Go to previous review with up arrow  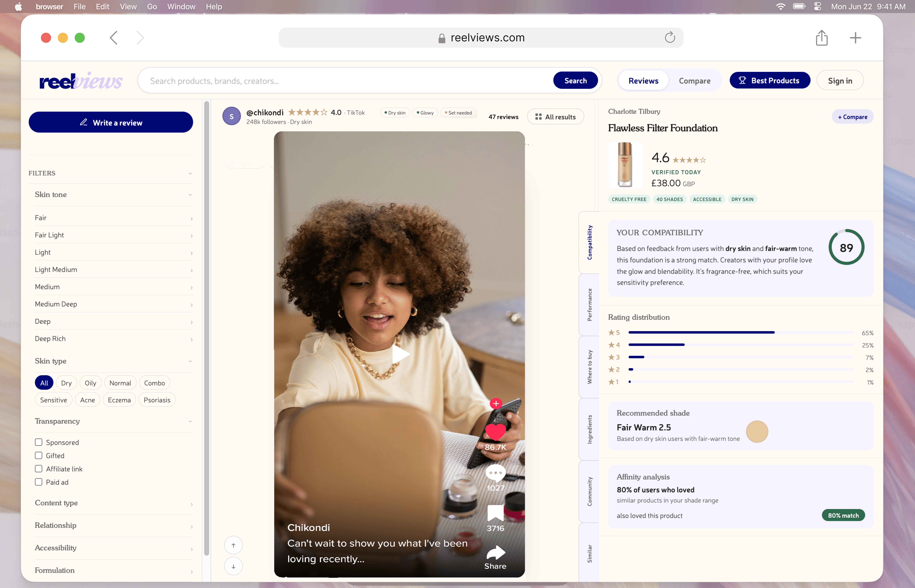coord(233,545)
